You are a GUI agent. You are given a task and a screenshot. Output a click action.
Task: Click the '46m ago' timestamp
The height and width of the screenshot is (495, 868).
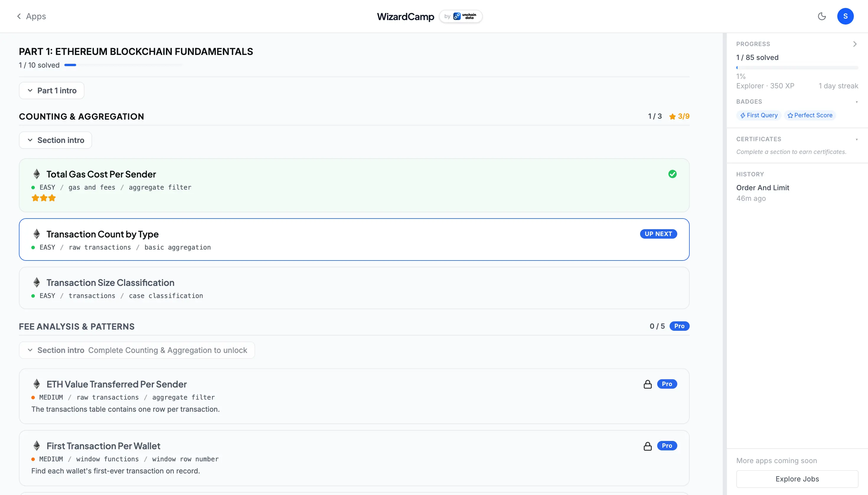click(x=751, y=198)
